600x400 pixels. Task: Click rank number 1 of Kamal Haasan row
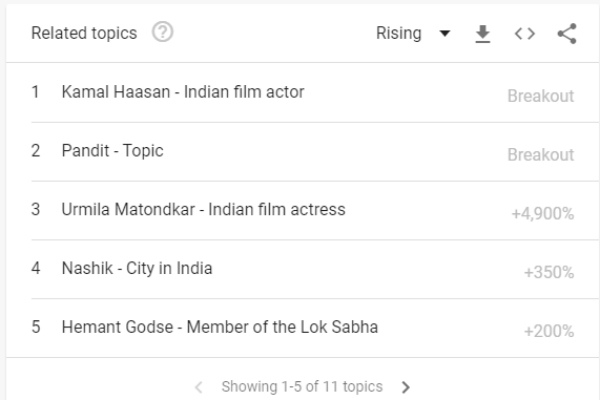[35, 92]
